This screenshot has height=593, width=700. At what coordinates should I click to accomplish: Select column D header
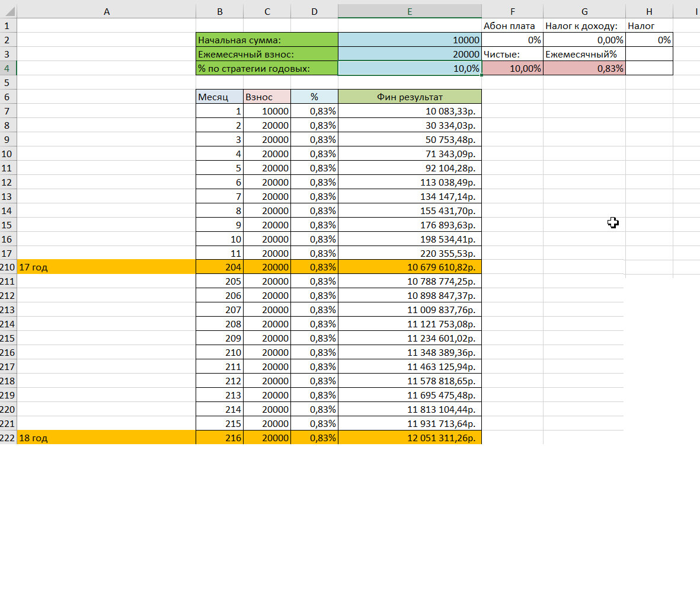[314, 12]
